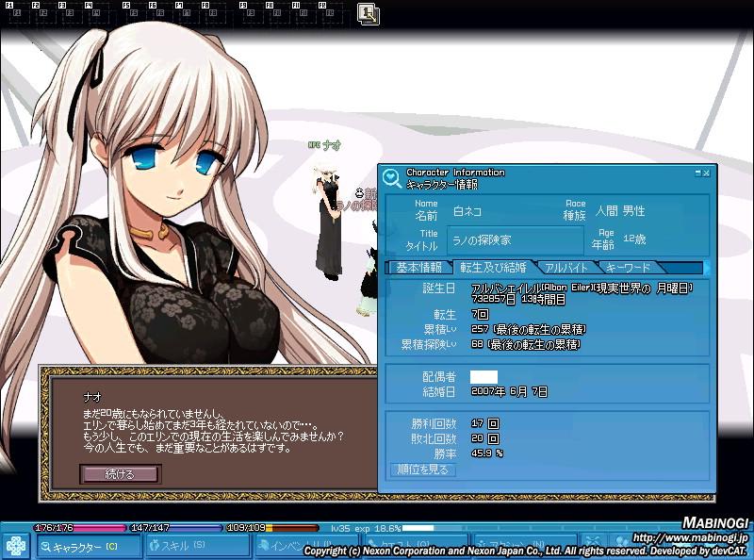The image size is (754, 560).
Task: Click the rebirth count 7回
Action: 480,315
